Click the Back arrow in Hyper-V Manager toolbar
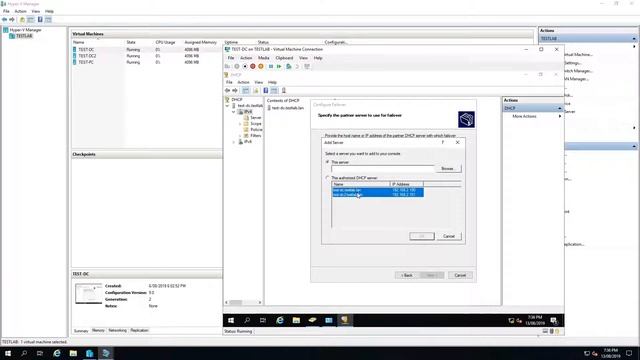640x360 pixels. (4, 20)
